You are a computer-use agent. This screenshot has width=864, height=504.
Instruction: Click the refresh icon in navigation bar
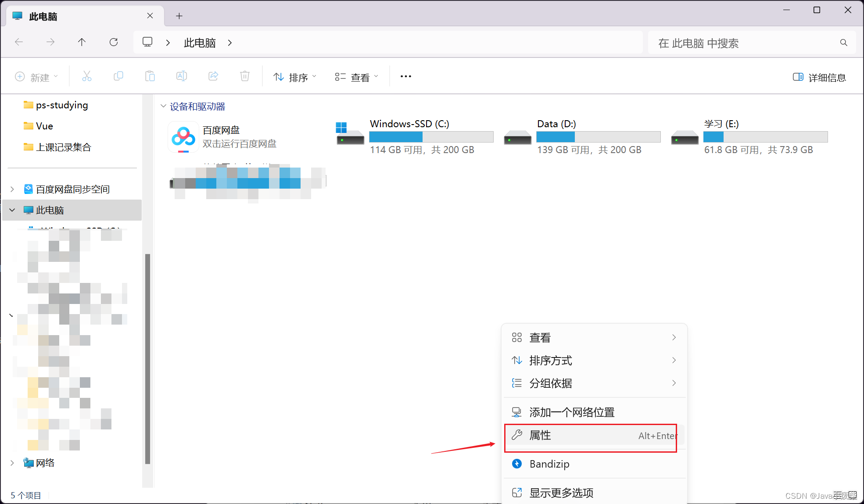(x=114, y=42)
